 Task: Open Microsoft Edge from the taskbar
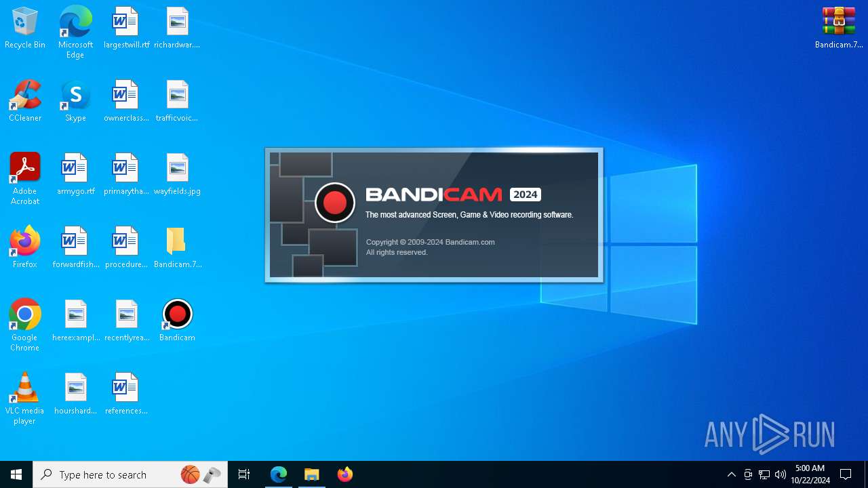tap(279, 474)
